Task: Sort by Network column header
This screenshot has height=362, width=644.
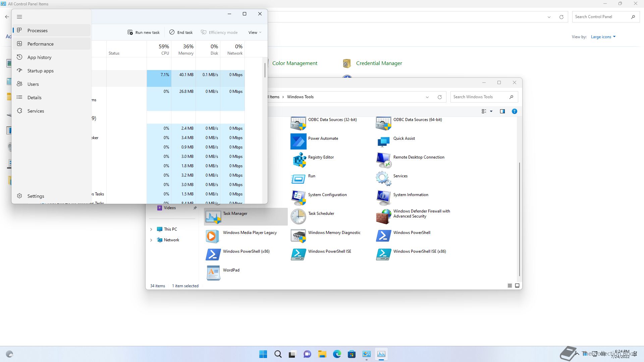Action: tap(232, 49)
